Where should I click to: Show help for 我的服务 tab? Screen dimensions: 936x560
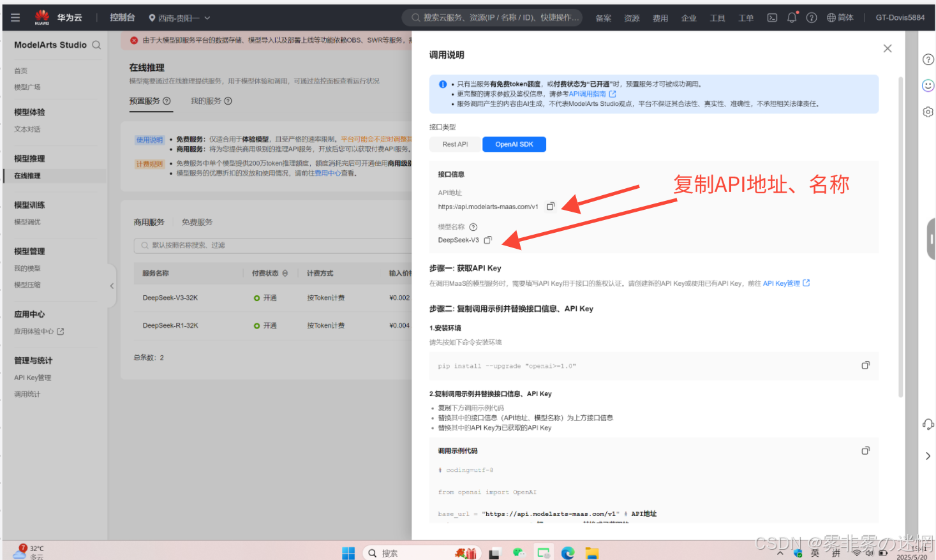pos(228,101)
